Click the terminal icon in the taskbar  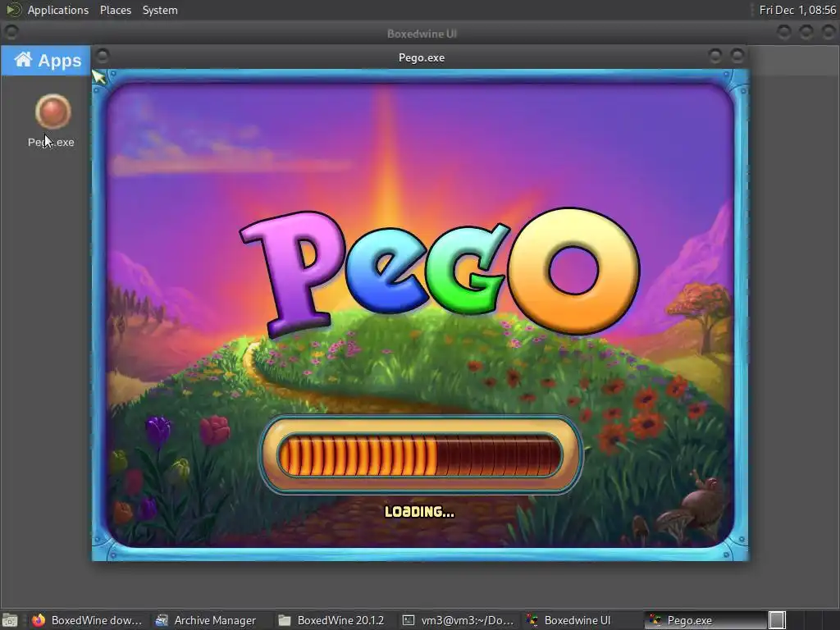pyautogui.click(x=409, y=620)
